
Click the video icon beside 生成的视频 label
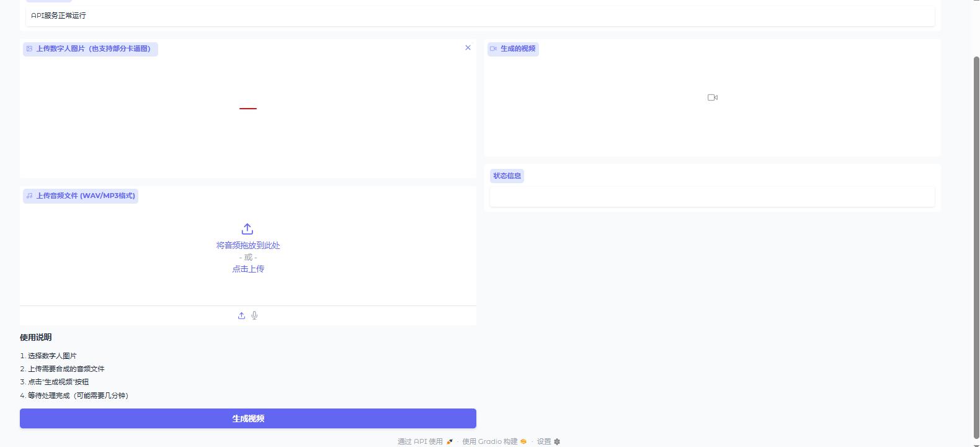click(x=494, y=48)
